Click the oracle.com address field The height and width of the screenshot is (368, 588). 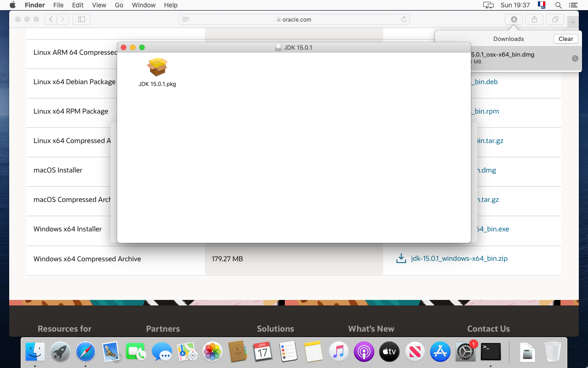click(x=294, y=19)
